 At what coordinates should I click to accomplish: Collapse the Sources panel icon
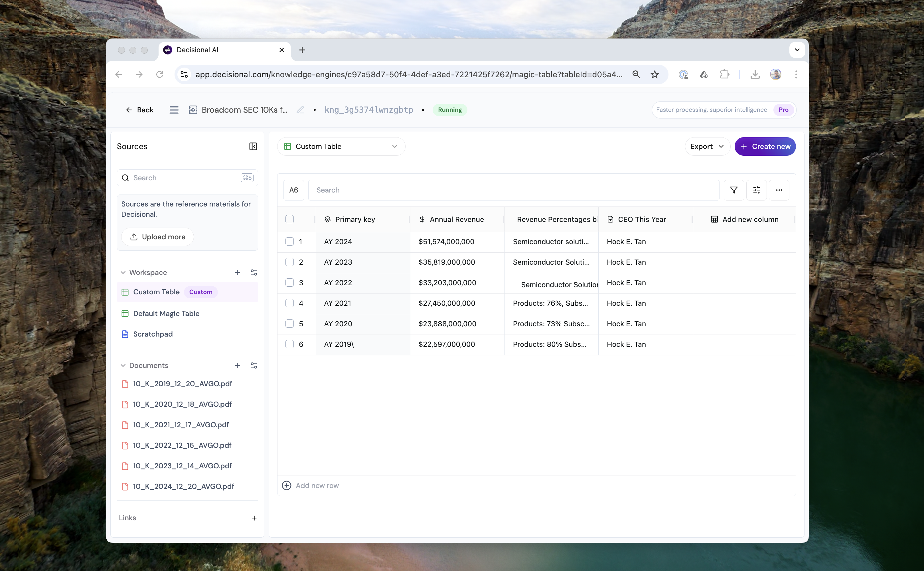point(253,147)
